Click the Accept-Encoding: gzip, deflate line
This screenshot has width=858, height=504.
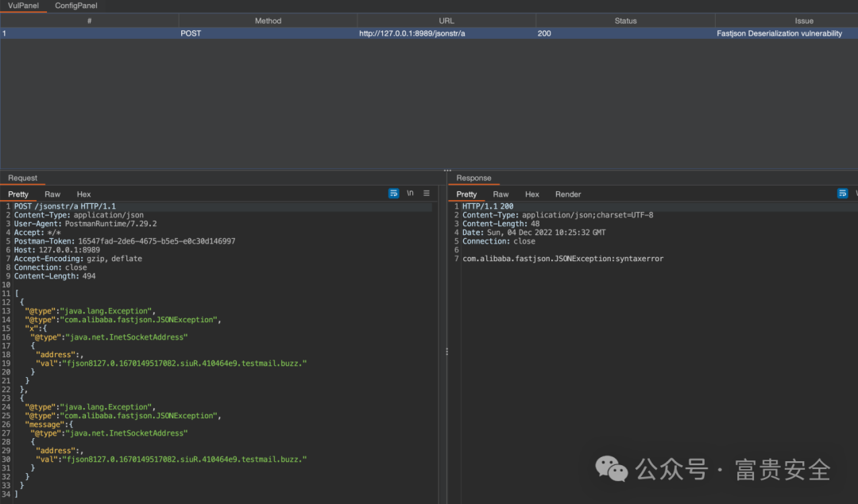[x=78, y=259]
